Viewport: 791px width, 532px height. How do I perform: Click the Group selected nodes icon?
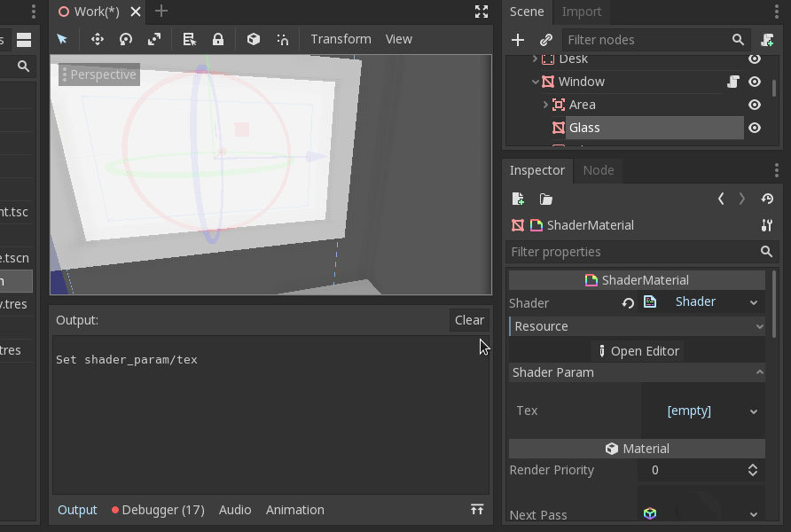[254, 39]
